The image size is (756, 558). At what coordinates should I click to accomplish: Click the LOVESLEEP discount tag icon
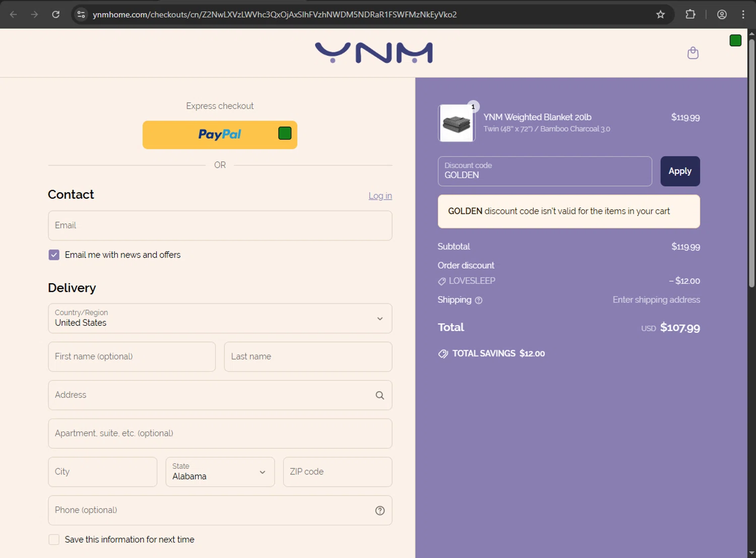pyautogui.click(x=442, y=281)
